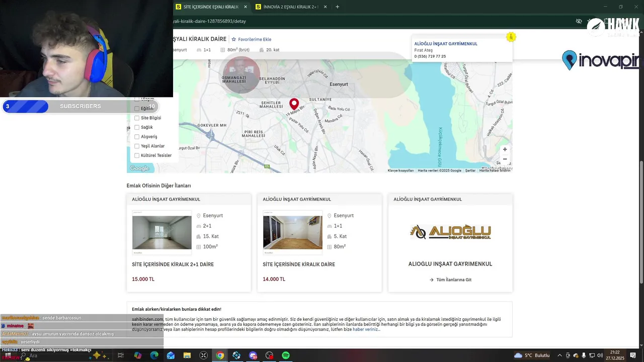Screen dimensions: 644x362
Task: Enable the Sağlık map filter
Action: click(136, 127)
